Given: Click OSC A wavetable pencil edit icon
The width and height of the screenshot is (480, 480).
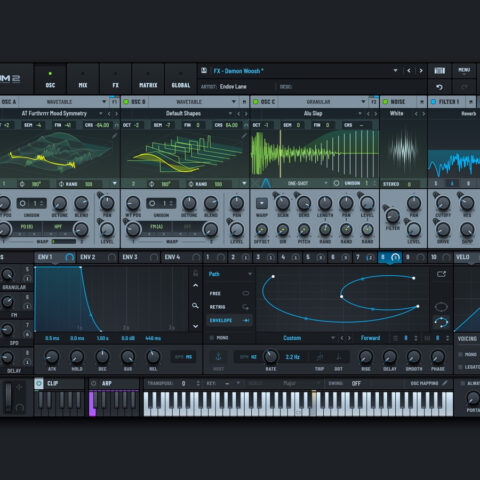Looking at the screenshot, I should click(114, 136).
